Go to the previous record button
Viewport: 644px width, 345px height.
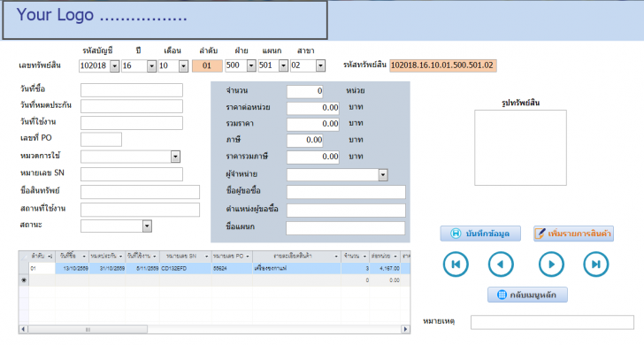(501, 264)
